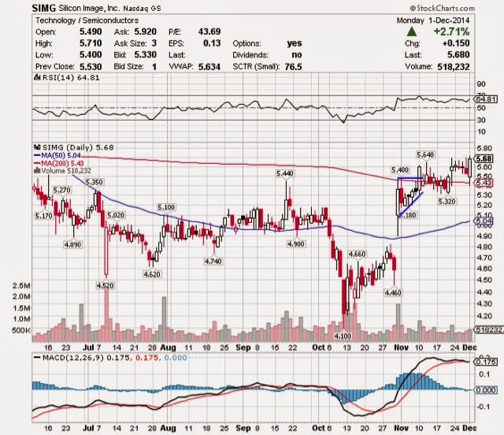Click the EPS value 0.13
This screenshot has height=435, width=504.
212,43
